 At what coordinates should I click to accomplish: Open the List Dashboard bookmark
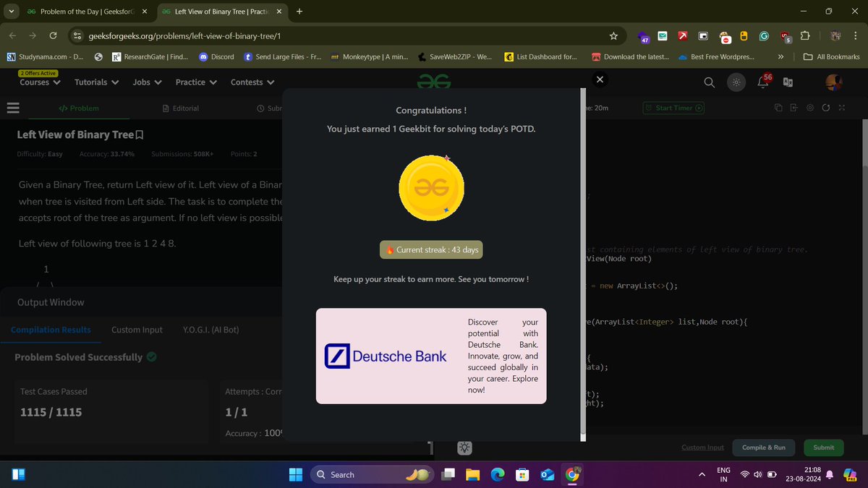coord(541,56)
